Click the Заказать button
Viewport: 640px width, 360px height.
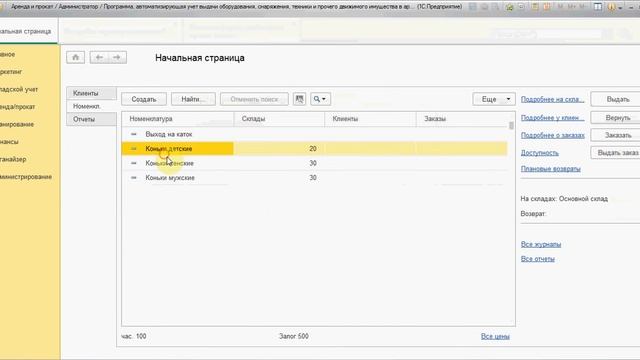pos(616,135)
